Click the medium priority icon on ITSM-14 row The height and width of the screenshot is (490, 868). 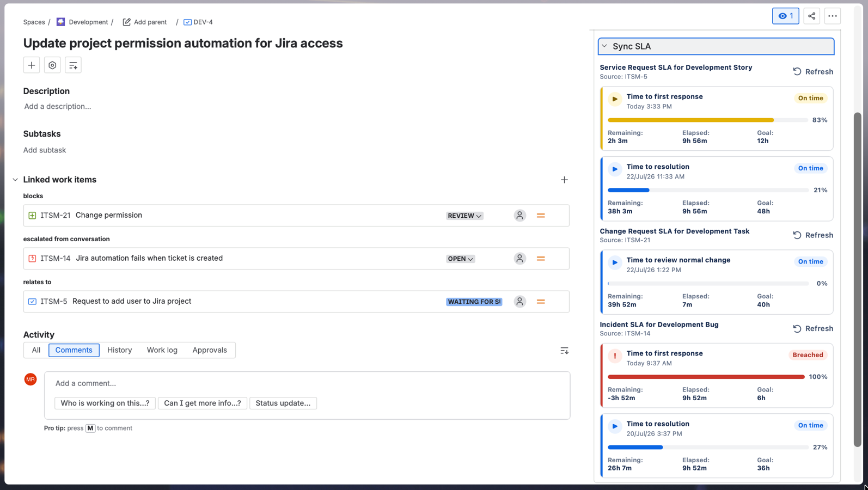tap(541, 259)
